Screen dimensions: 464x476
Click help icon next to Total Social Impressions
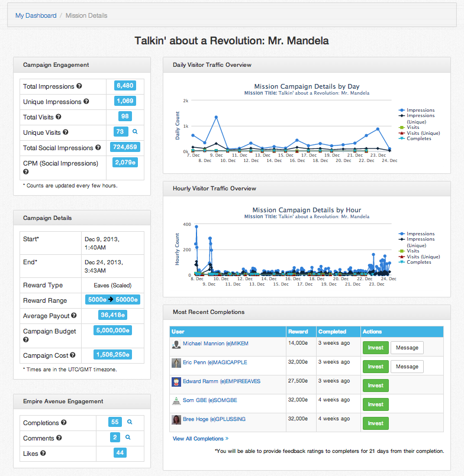[98, 148]
